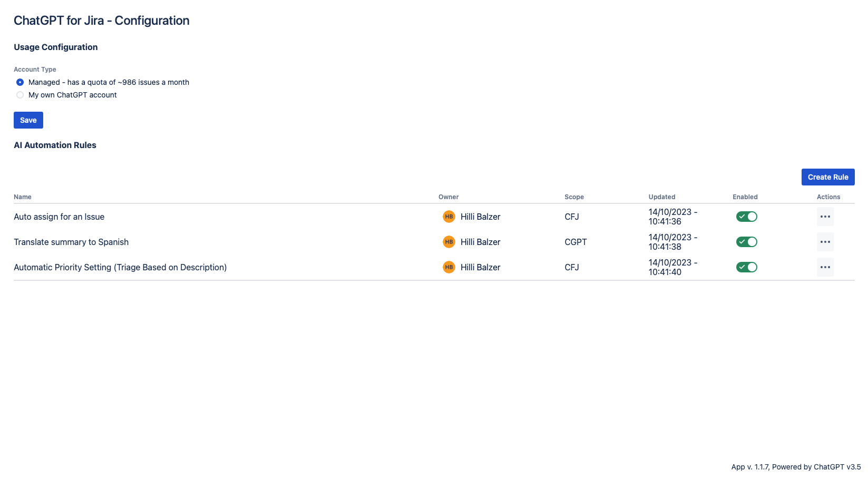Click CFJ scope in Auto assign row
The image size is (868, 480).
[x=572, y=217]
